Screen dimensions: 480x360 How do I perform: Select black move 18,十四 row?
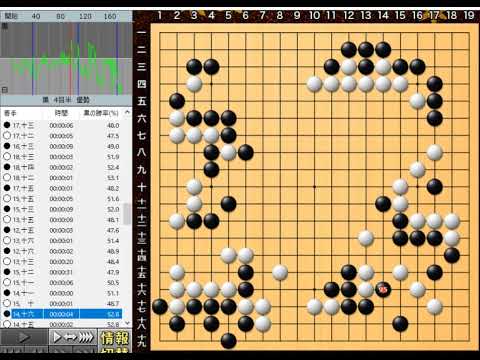(x=62, y=167)
